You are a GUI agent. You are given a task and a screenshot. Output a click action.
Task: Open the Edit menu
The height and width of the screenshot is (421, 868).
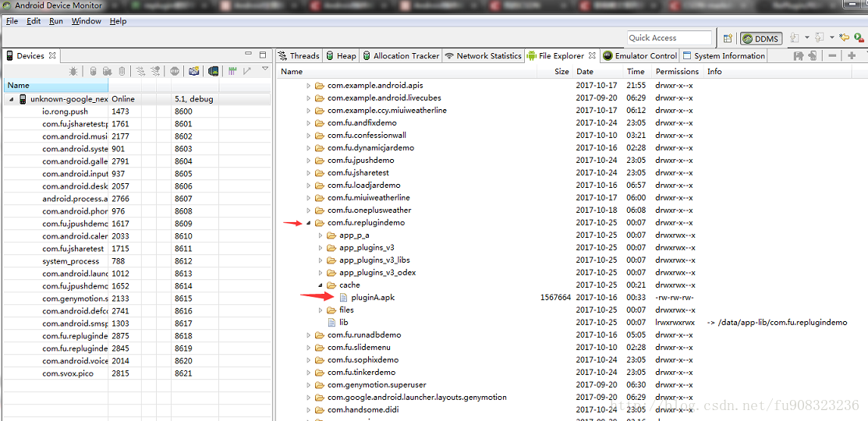click(x=34, y=21)
